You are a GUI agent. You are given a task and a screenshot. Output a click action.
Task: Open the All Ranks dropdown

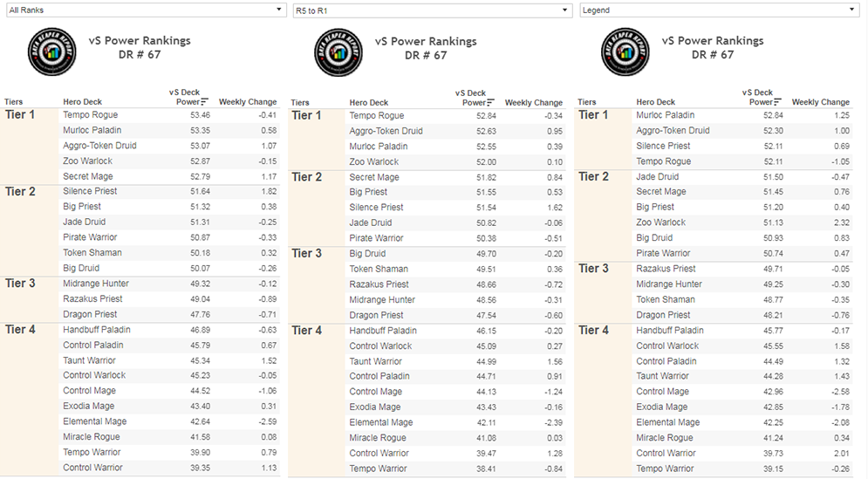tap(147, 10)
